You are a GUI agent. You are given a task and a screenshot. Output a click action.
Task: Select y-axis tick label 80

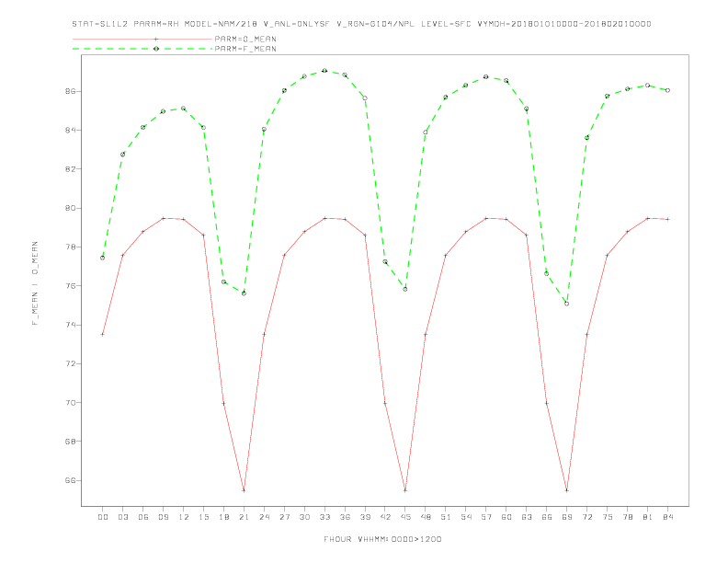71,208
